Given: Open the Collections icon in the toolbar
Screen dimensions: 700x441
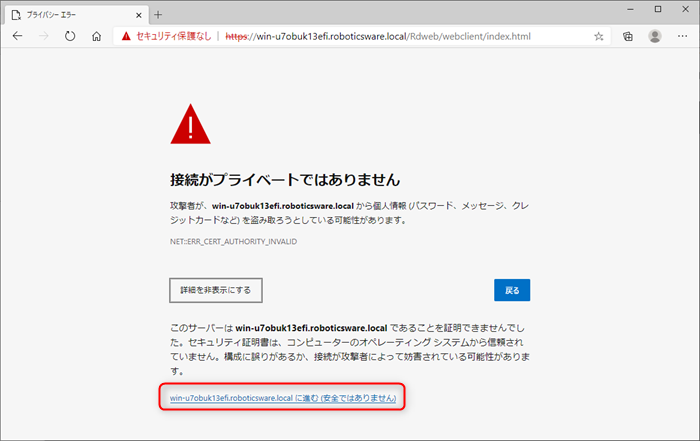Looking at the screenshot, I should pos(628,37).
